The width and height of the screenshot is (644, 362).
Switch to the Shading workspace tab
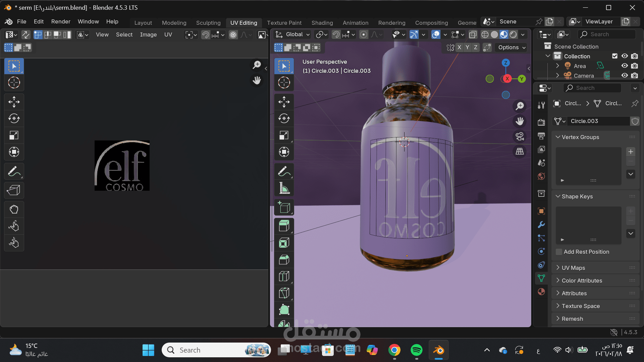[x=322, y=23]
